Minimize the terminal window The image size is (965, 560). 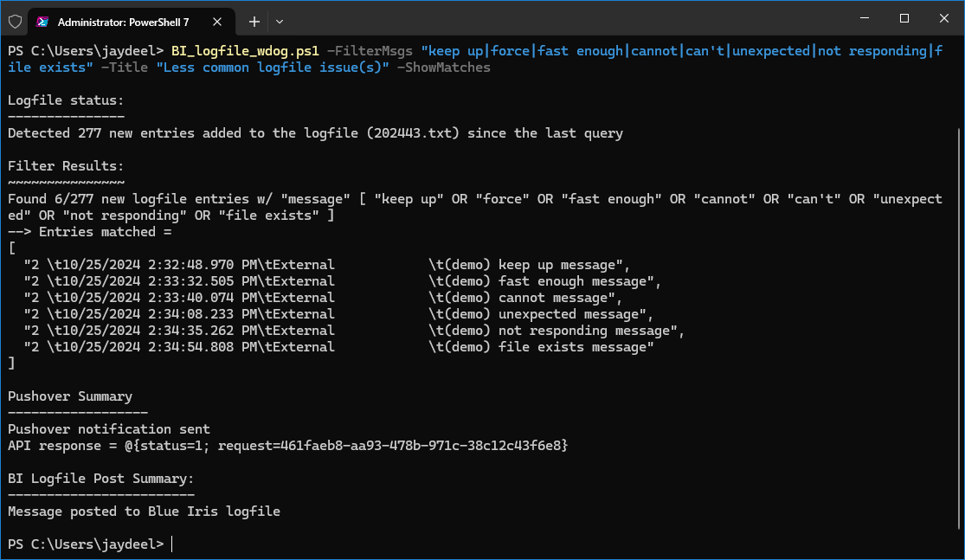click(x=865, y=18)
